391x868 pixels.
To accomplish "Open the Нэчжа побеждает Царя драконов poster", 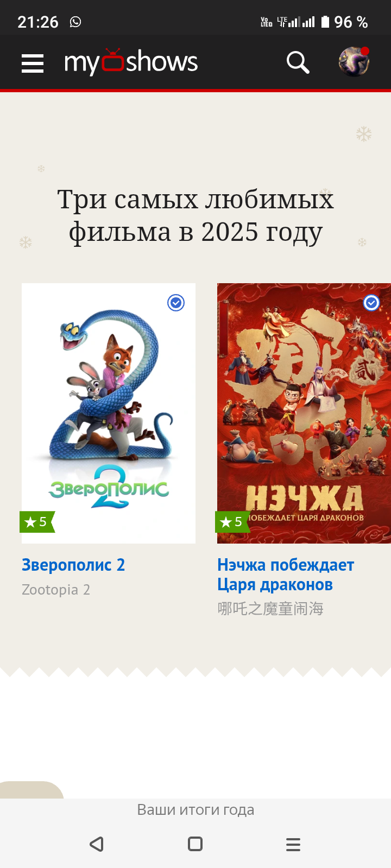I will pos(304,413).
